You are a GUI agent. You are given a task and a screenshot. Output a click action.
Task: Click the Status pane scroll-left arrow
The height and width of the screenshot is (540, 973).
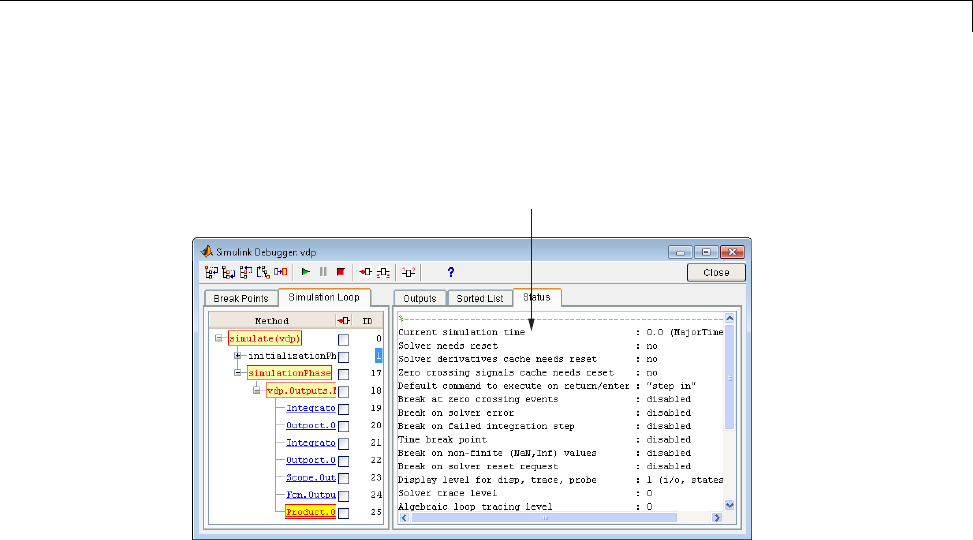(405, 518)
